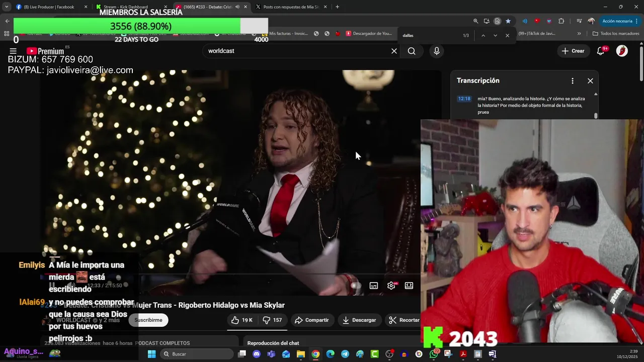The width and height of the screenshot is (644, 362).
Task: Click the Recortar clip button
Action: coord(404,320)
